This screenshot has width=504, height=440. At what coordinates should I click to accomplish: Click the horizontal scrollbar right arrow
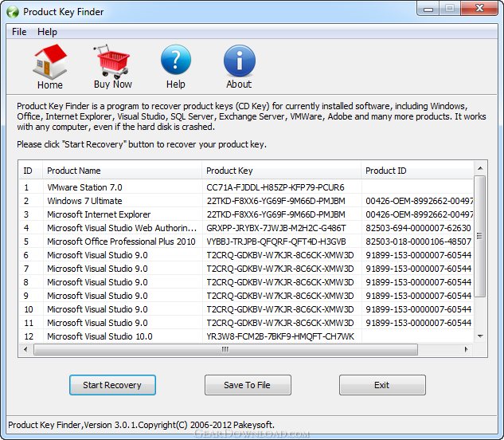coord(467,349)
